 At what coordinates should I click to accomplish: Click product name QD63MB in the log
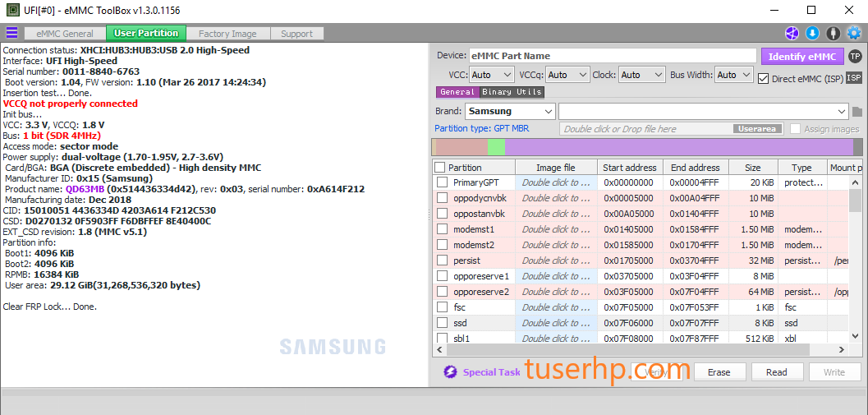pyautogui.click(x=85, y=190)
